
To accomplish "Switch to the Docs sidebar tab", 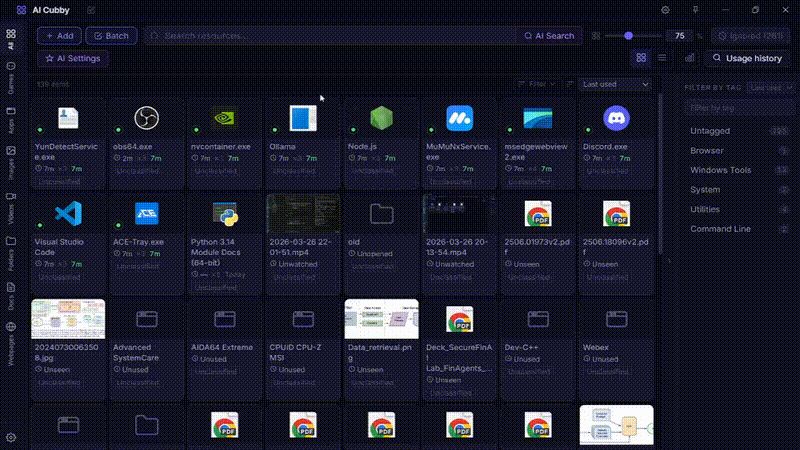I will 11,296.
